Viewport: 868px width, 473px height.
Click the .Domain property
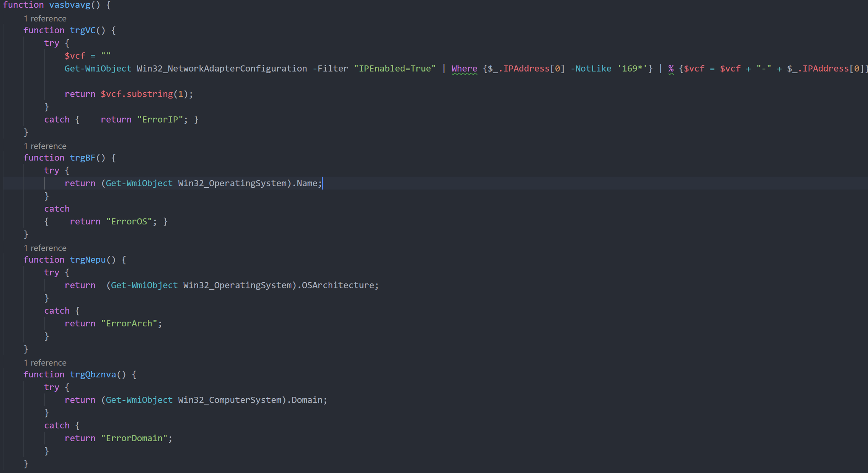[x=305, y=400]
